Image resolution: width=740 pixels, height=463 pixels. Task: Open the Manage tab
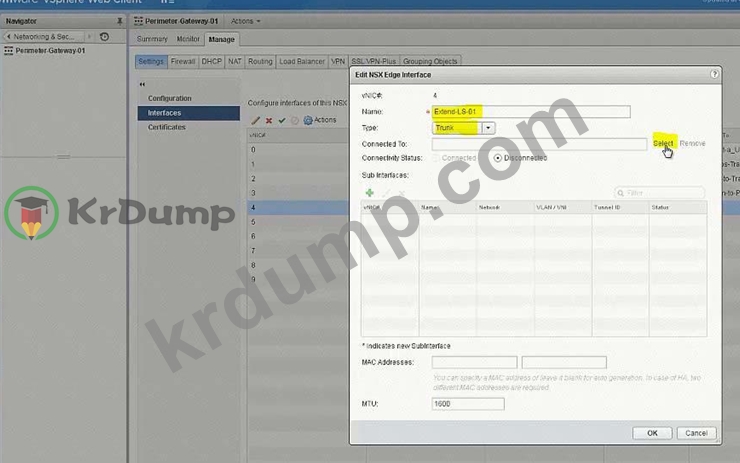click(x=221, y=40)
